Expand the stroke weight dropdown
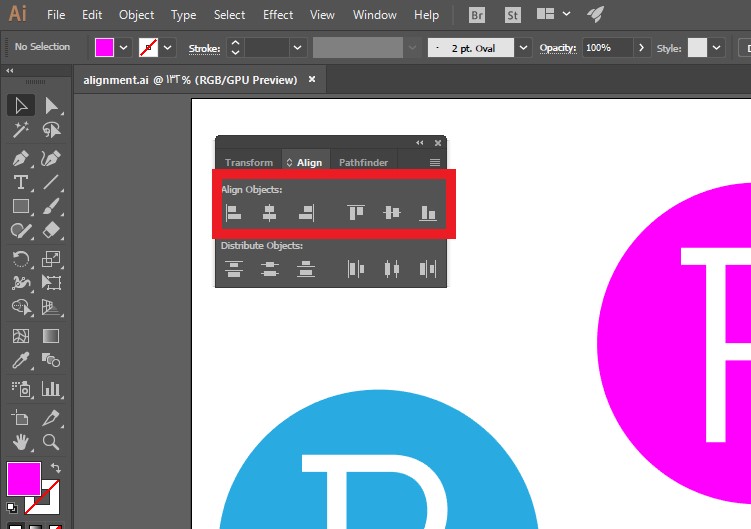 [297, 48]
